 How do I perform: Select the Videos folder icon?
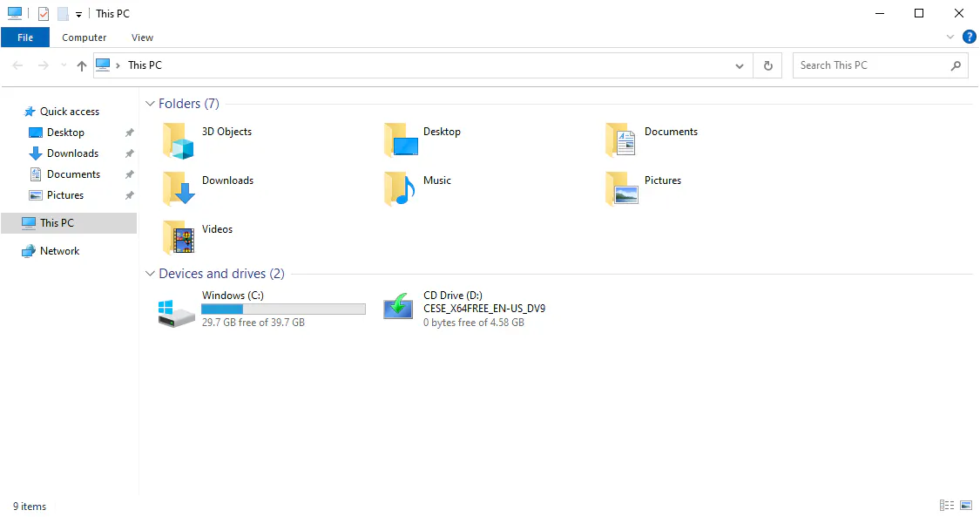coord(178,237)
